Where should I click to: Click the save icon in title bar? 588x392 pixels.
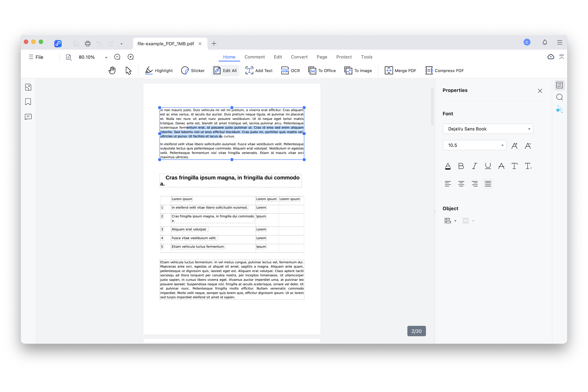pyautogui.click(x=76, y=44)
